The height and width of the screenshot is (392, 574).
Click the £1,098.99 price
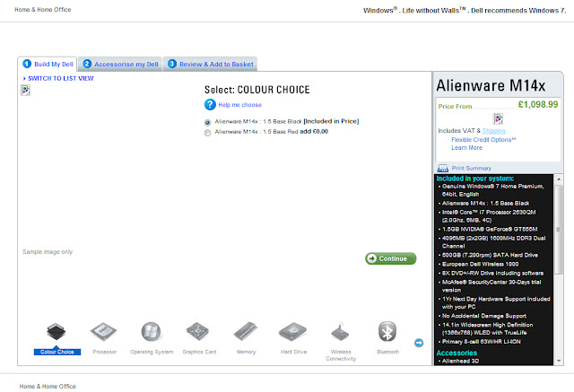point(538,104)
